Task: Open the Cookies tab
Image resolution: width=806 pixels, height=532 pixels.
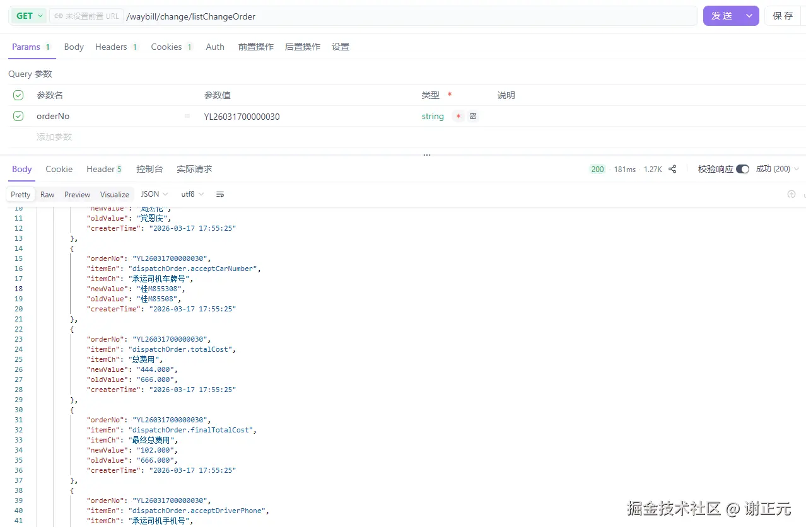Action: 172,47
